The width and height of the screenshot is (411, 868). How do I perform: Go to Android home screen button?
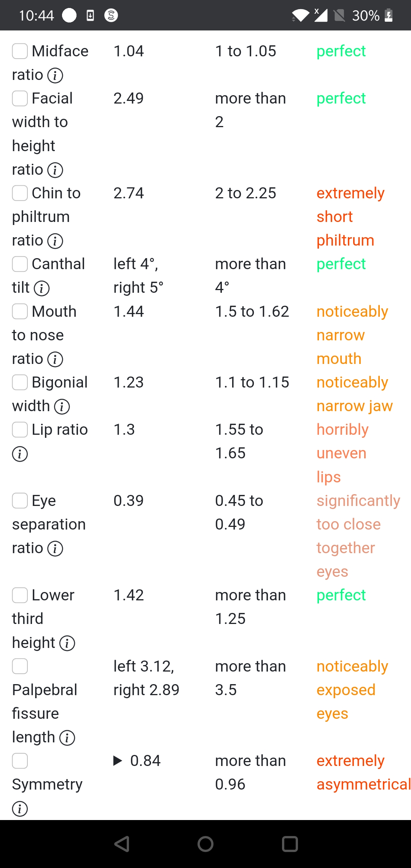tap(205, 844)
